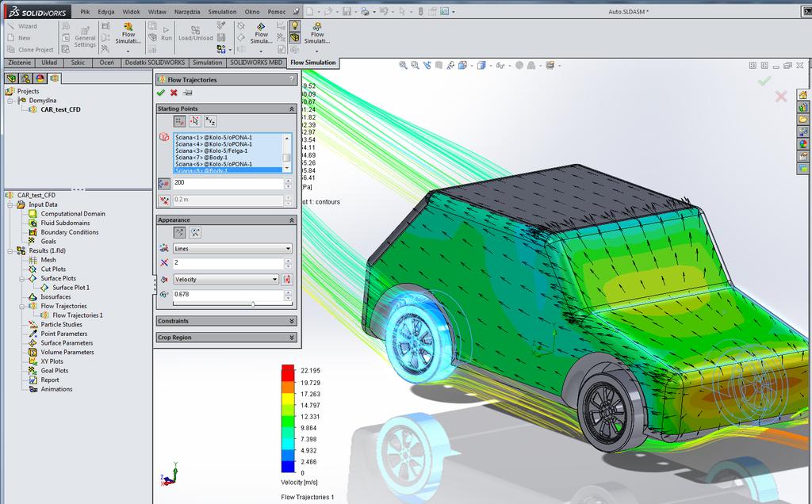Click the Undo icon in quick toolbar

tap(384, 11)
